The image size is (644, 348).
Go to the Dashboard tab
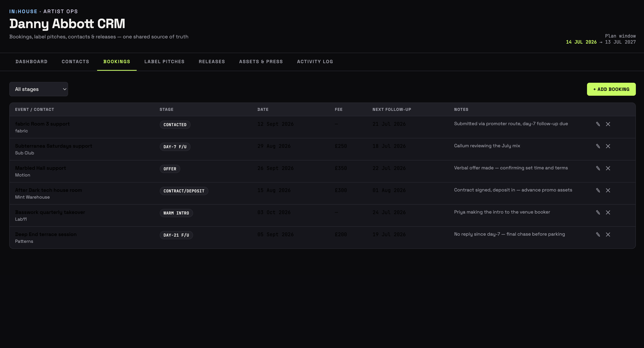point(31,62)
